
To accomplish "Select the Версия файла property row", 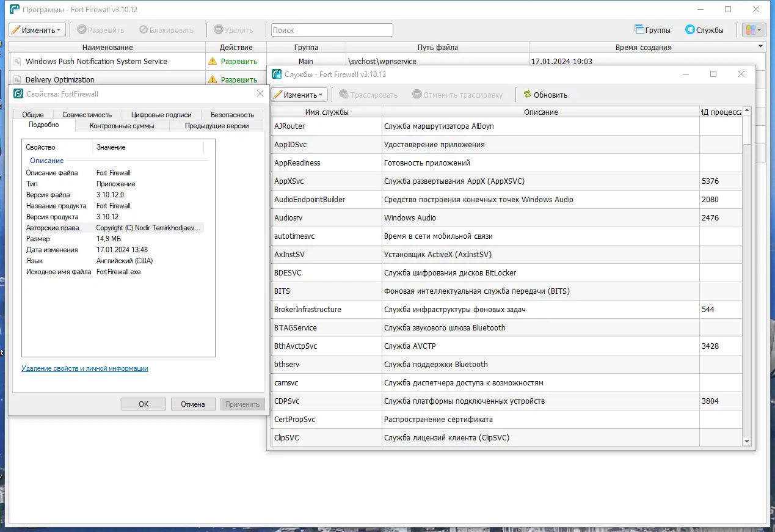I will [x=114, y=195].
